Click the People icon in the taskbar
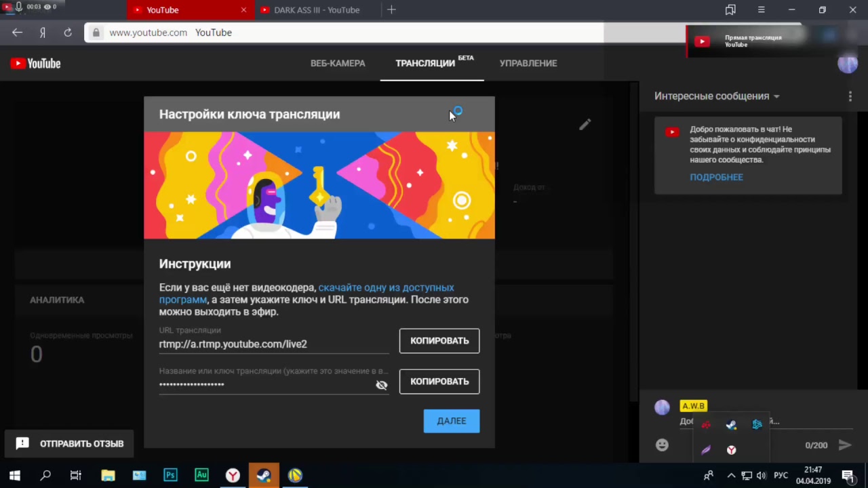The width and height of the screenshot is (868, 488). point(709,476)
